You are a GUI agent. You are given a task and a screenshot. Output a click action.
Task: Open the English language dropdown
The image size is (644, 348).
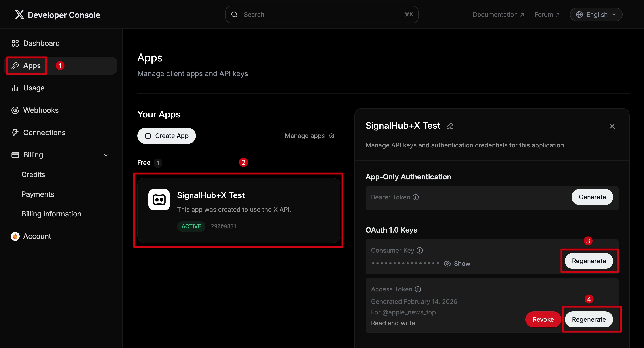tap(596, 15)
